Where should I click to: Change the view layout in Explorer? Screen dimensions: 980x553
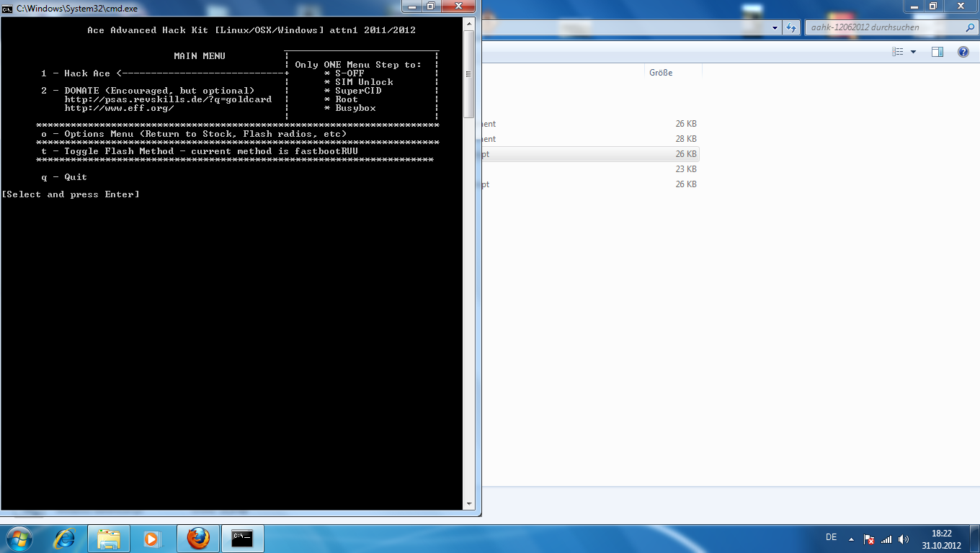(x=898, y=52)
